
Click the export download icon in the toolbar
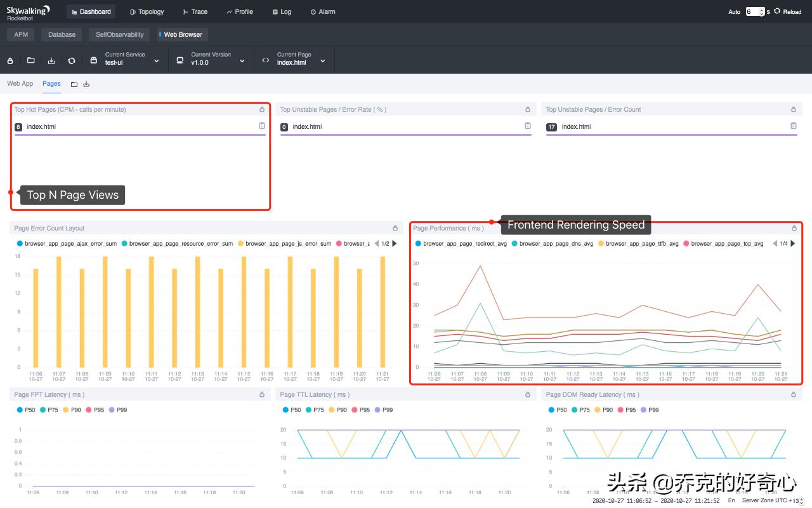click(51, 60)
